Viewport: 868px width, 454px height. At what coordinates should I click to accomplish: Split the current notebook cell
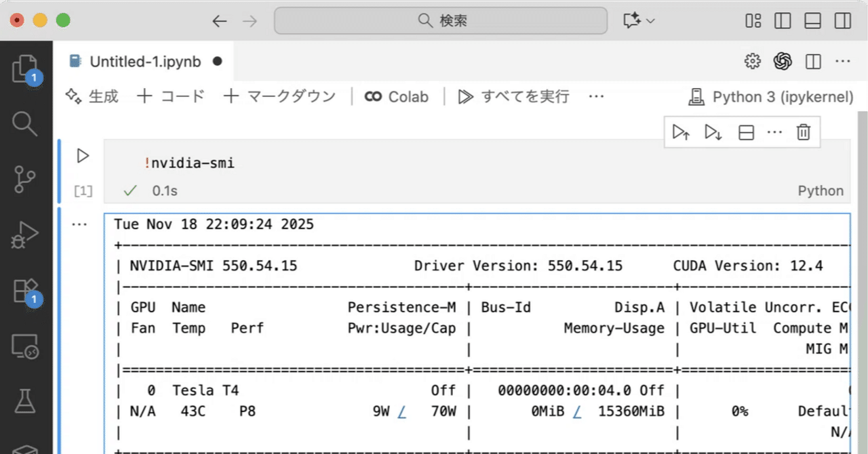(745, 132)
